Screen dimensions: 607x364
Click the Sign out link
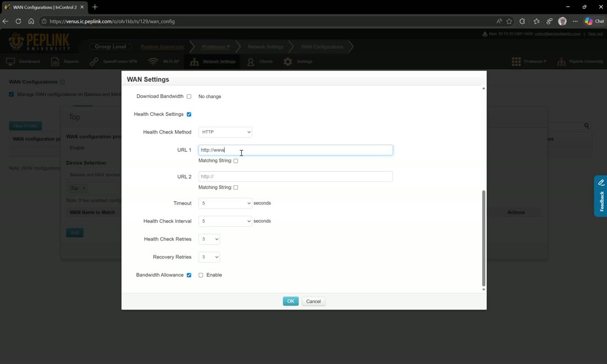tap(595, 34)
